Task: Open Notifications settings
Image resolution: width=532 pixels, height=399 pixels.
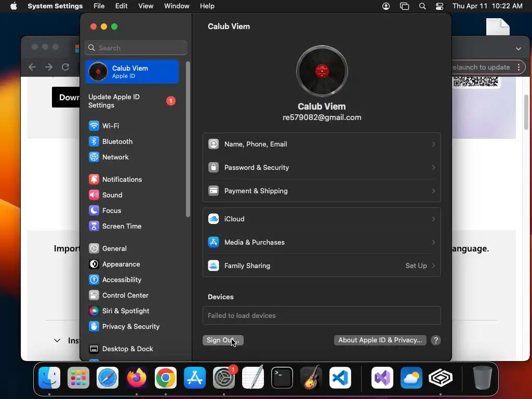Action: 115,179
